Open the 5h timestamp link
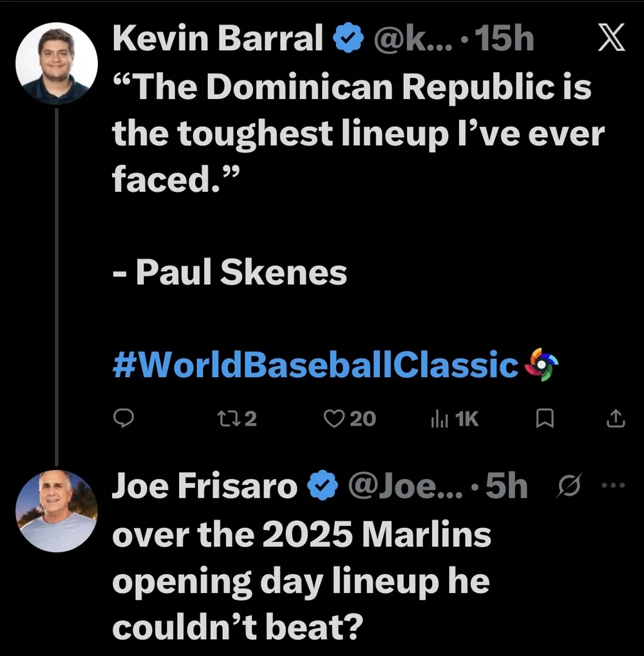The image size is (644, 656). [x=506, y=487]
